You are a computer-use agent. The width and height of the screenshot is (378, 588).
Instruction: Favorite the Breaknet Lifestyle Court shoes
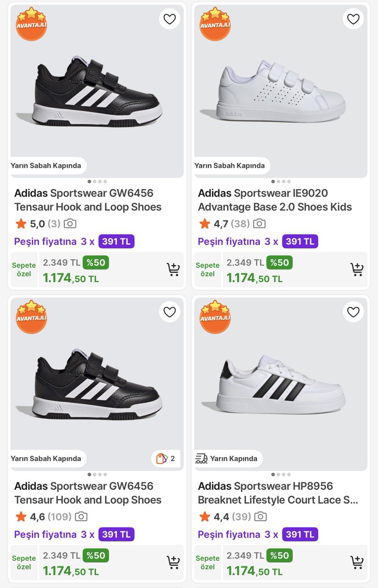coord(353,312)
